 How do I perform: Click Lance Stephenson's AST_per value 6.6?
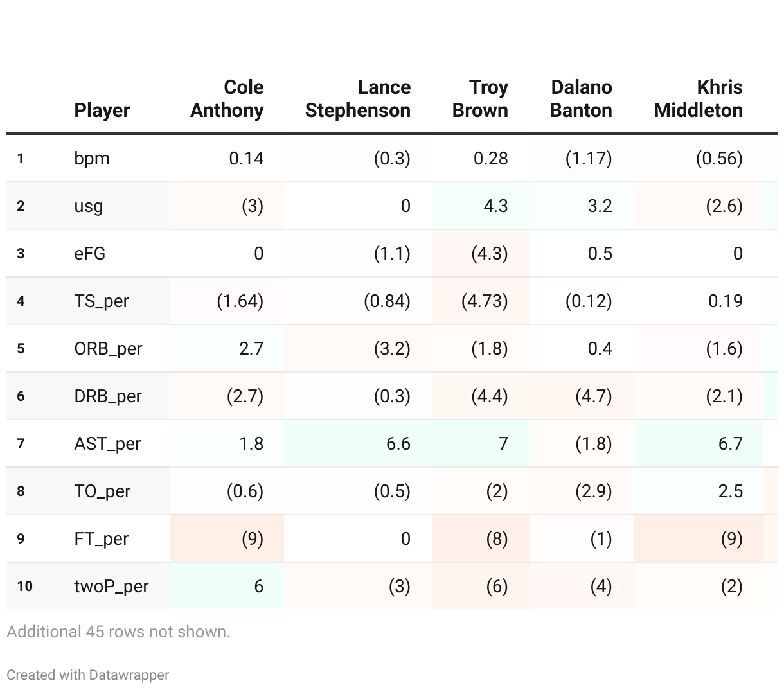click(x=398, y=443)
